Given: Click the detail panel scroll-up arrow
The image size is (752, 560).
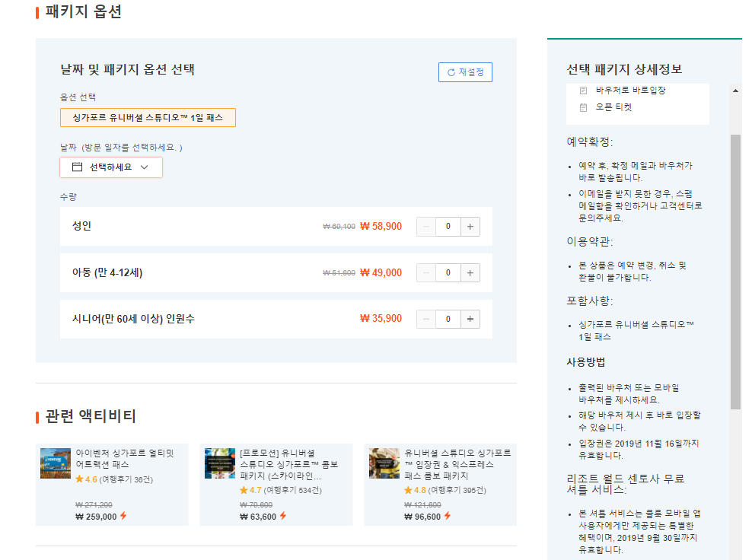Looking at the screenshot, I should click(735, 90).
